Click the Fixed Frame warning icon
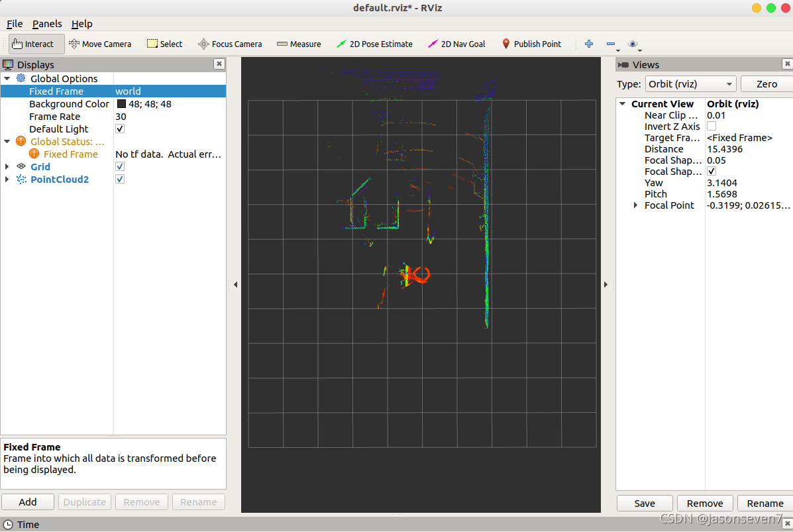This screenshot has height=532, width=793. (x=34, y=154)
